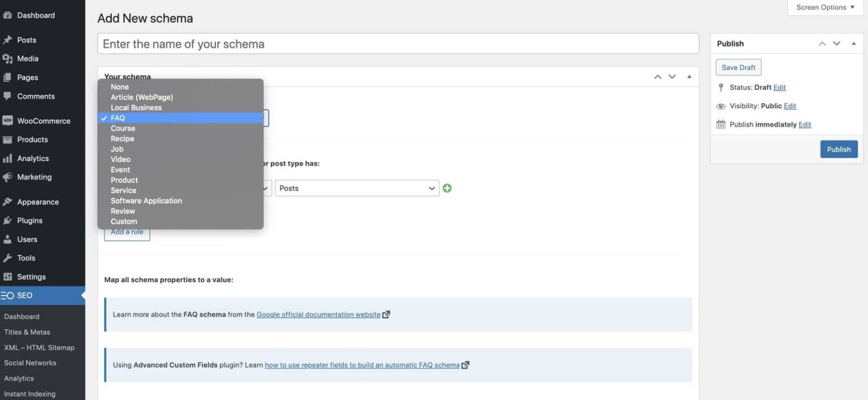Click the WooCommerce icon in sidebar
The width and height of the screenshot is (868, 400).
click(7, 121)
